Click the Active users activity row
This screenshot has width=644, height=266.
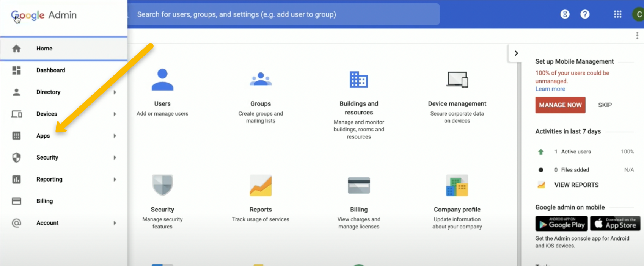click(585, 152)
